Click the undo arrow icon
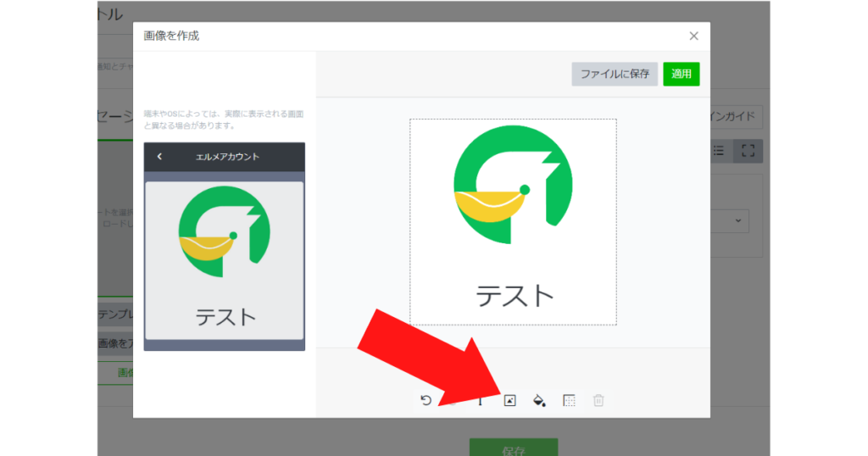868x456 pixels. click(426, 400)
